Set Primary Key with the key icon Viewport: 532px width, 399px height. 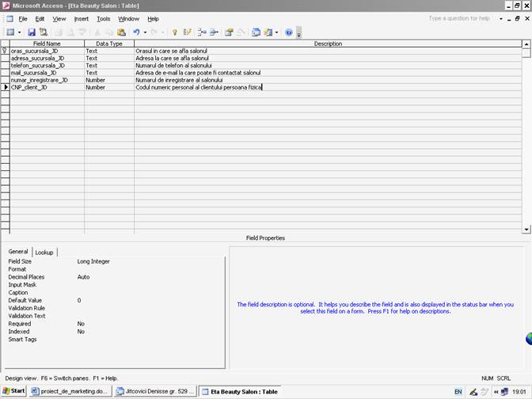(174, 32)
